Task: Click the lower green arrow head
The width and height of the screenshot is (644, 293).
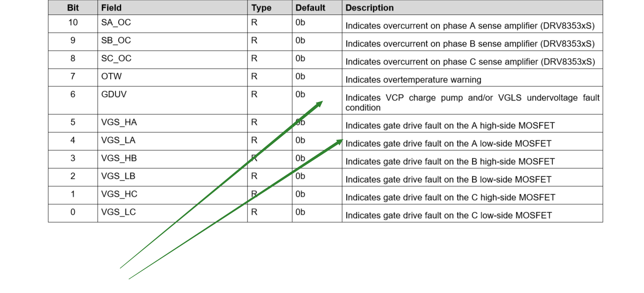Action: [x=339, y=142]
